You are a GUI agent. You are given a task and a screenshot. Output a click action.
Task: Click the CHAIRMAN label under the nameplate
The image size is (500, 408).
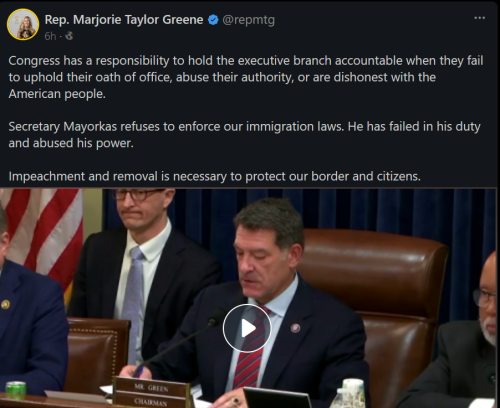click(x=150, y=401)
